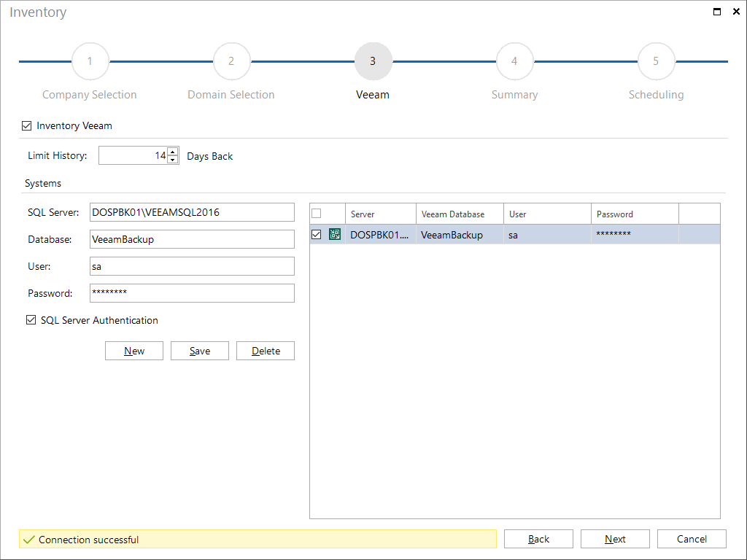Click the Database field with VeeamBackup
Image resolution: width=747 pixels, height=560 pixels.
(x=192, y=239)
